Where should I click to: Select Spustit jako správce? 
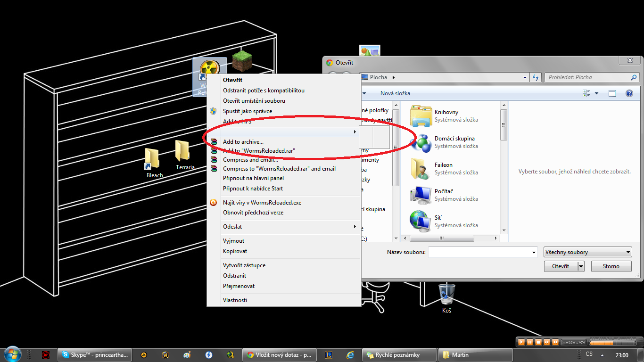point(248,111)
